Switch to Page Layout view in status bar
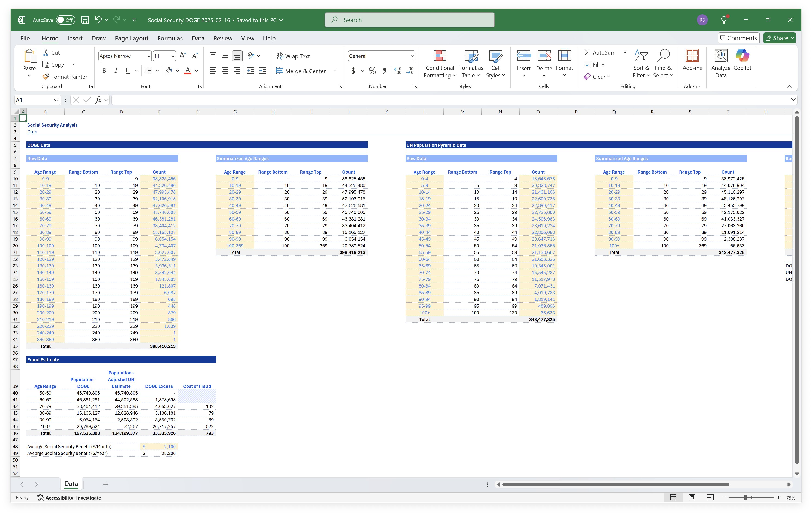Image resolution: width=812 pixels, height=515 pixels. pos(692,497)
